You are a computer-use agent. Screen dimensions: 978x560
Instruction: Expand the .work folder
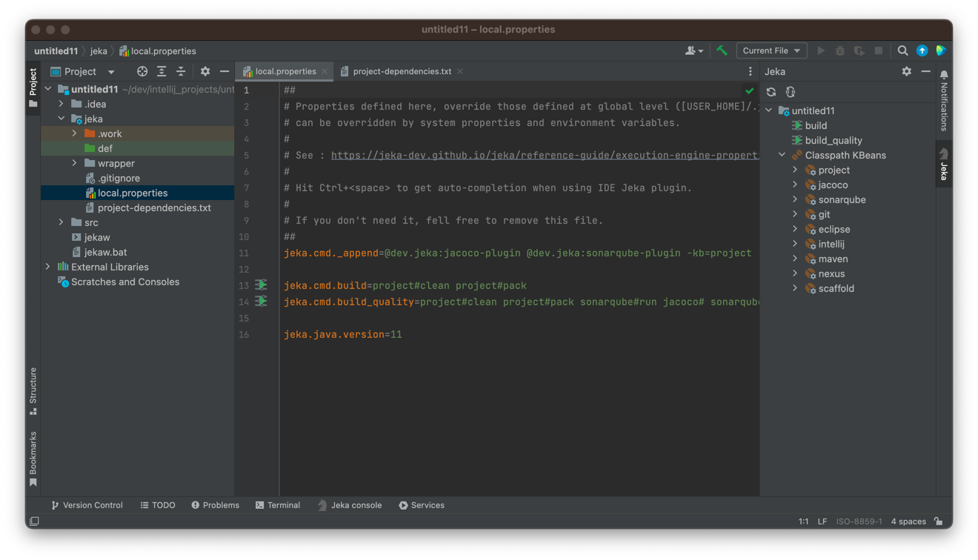point(75,134)
